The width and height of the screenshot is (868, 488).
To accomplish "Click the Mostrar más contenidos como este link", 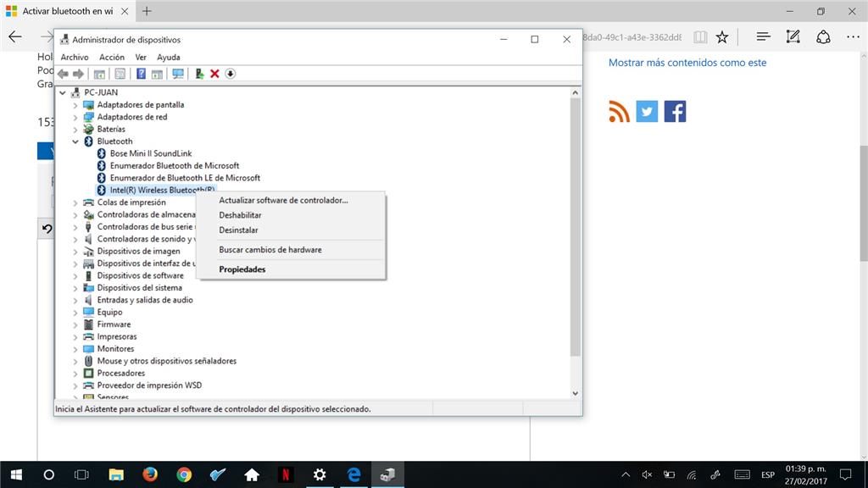I will pyautogui.click(x=687, y=62).
